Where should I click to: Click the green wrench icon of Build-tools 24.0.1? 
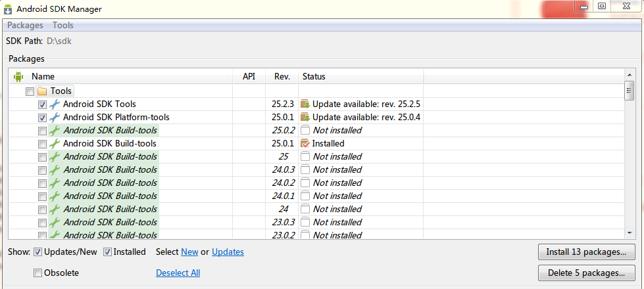pos(55,196)
